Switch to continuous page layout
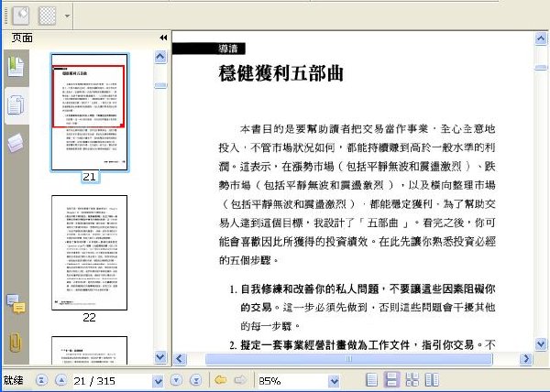 coord(391,380)
